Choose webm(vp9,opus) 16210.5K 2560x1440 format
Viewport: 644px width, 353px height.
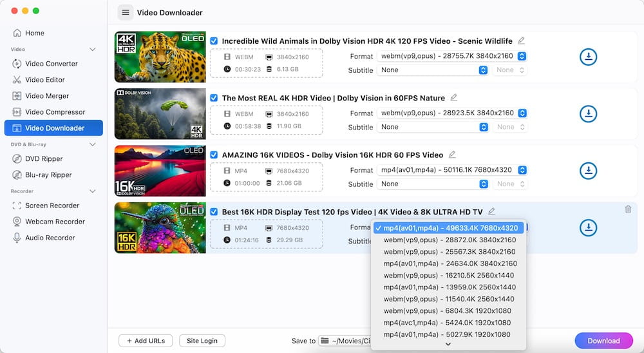click(448, 275)
